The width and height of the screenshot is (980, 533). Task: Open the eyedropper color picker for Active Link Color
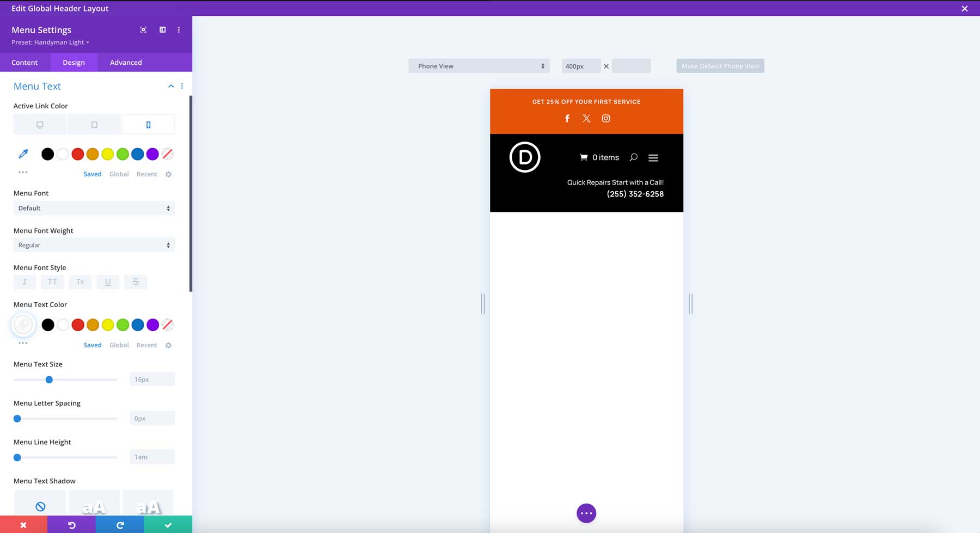coord(23,154)
